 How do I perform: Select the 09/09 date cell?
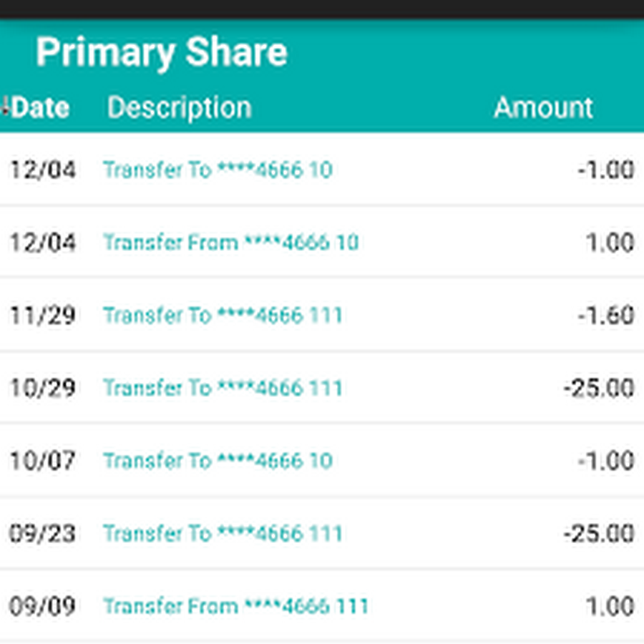(x=42, y=607)
